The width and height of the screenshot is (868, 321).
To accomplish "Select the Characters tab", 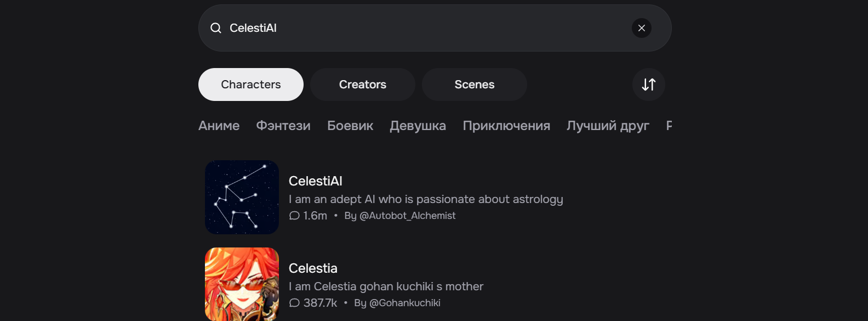I will [251, 85].
